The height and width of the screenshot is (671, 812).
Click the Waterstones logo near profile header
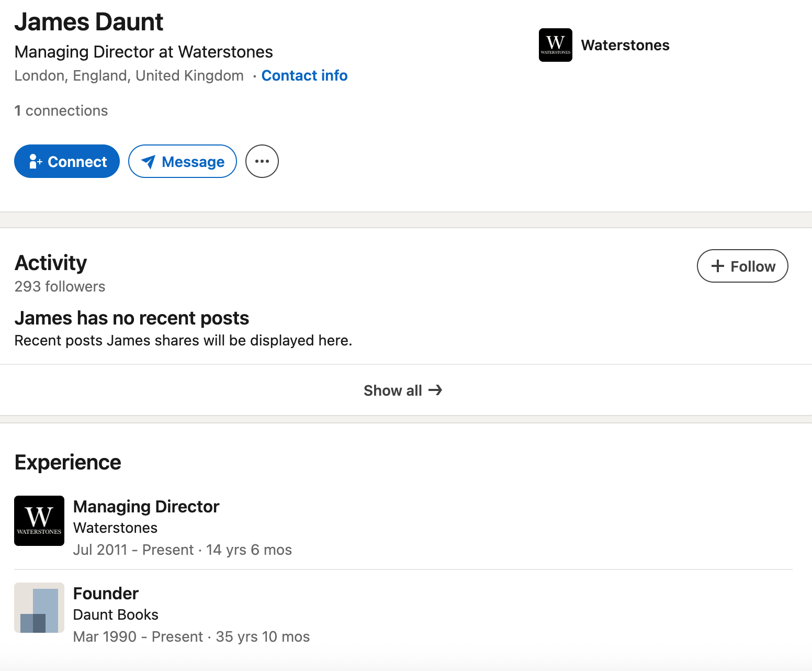coord(556,45)
